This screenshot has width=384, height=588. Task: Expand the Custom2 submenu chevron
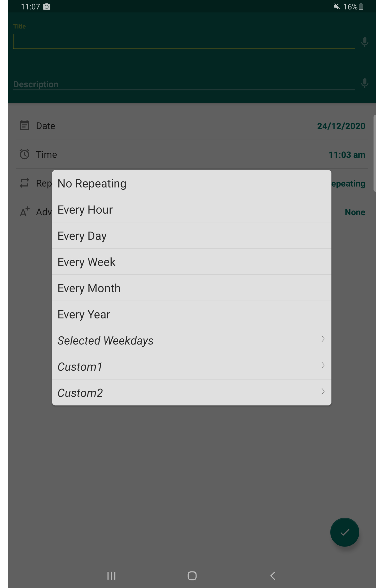pyautogui.click(x=323, y=391)
